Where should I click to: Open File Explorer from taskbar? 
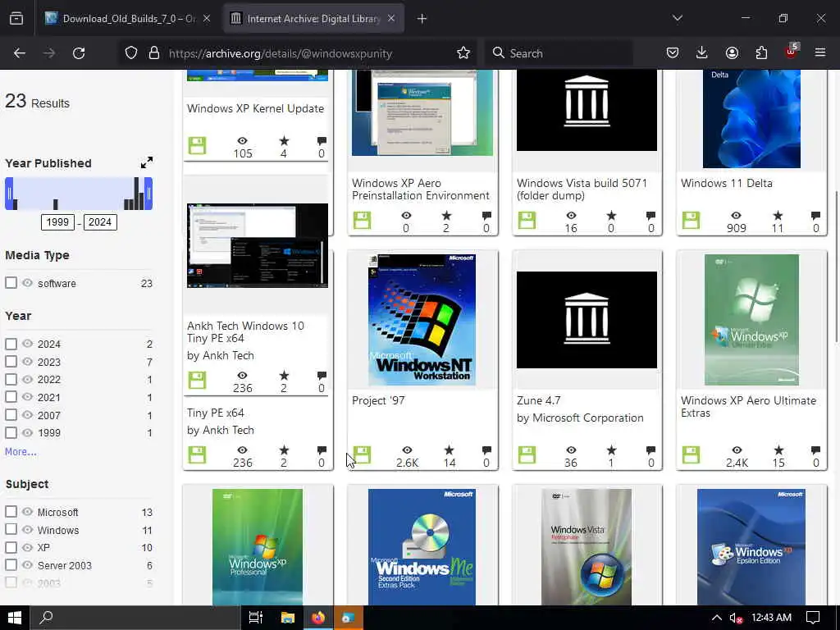[x=288, y=618]
